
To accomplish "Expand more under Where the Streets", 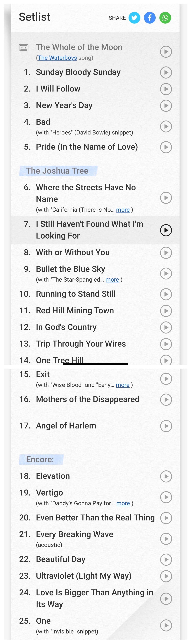I will pyautogui.click(x=123, y=210).
